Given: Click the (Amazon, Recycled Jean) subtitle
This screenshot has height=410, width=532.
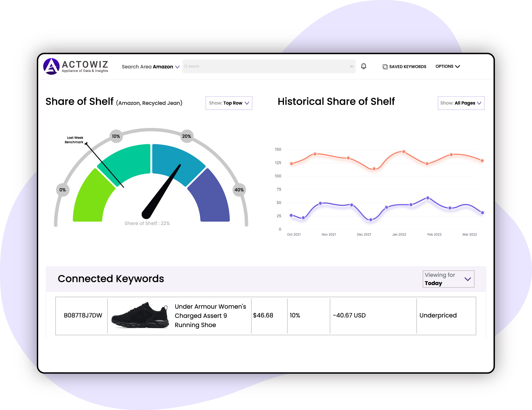Looking at the screenshot, I should pyautogui.click(x=149, y=103).
